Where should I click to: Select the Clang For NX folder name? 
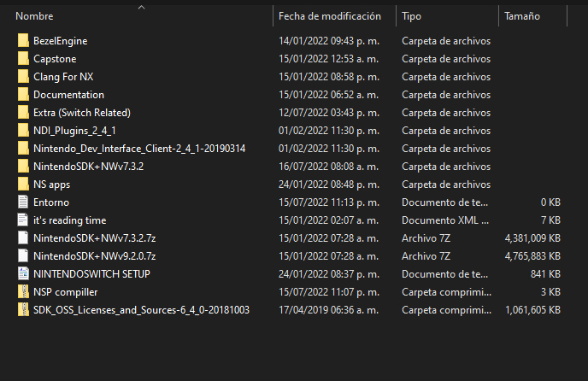(63, 77)
